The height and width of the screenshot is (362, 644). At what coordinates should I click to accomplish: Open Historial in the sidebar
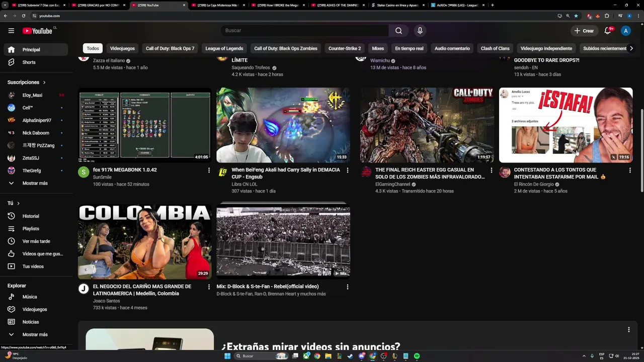point(36,216)
